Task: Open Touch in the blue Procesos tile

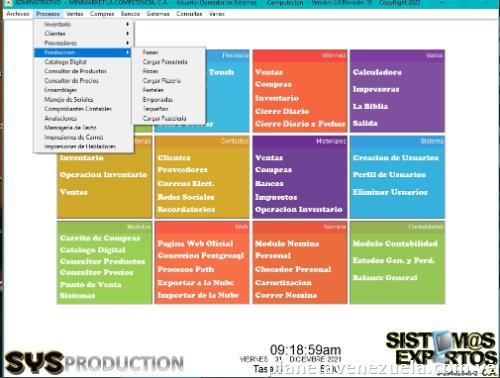Action: [221, 72]
